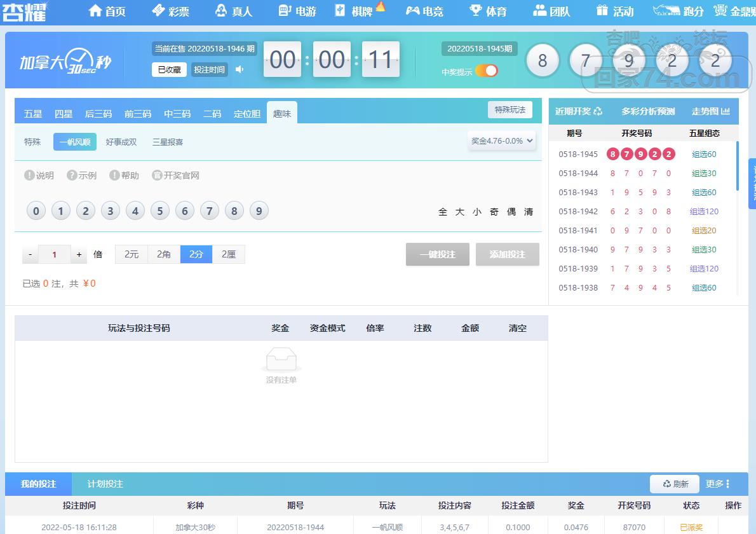Click the 近期开奖 refresh cycle icon
The image size is (756, 534).
(598, 111)
